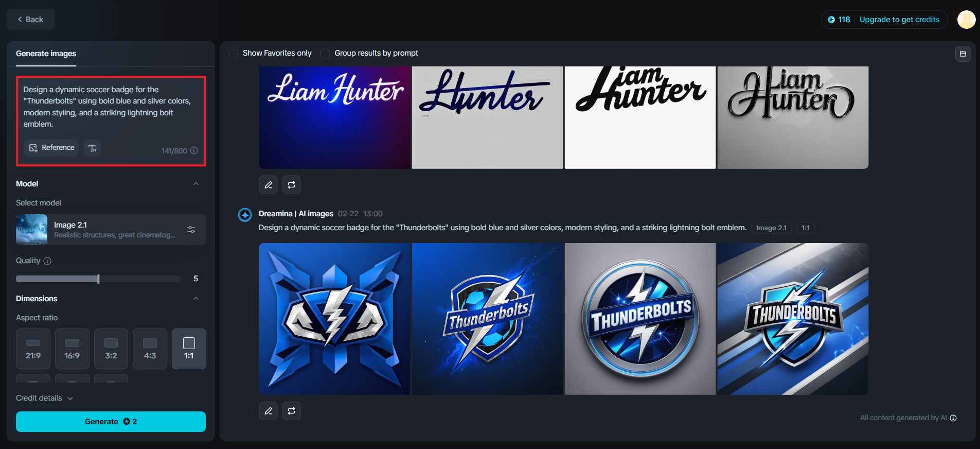
Task: Click the text-on-image T icon
Action: coord(92,148)
